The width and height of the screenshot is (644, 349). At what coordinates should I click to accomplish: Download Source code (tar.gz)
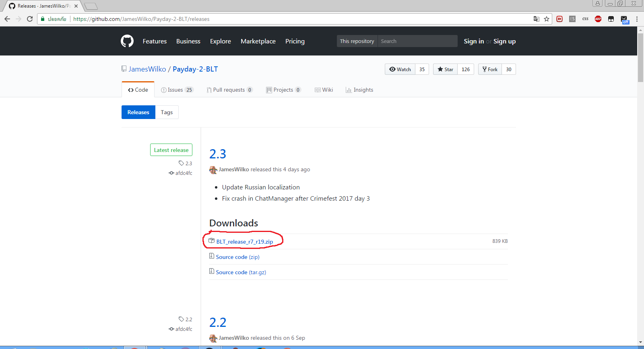241,272
